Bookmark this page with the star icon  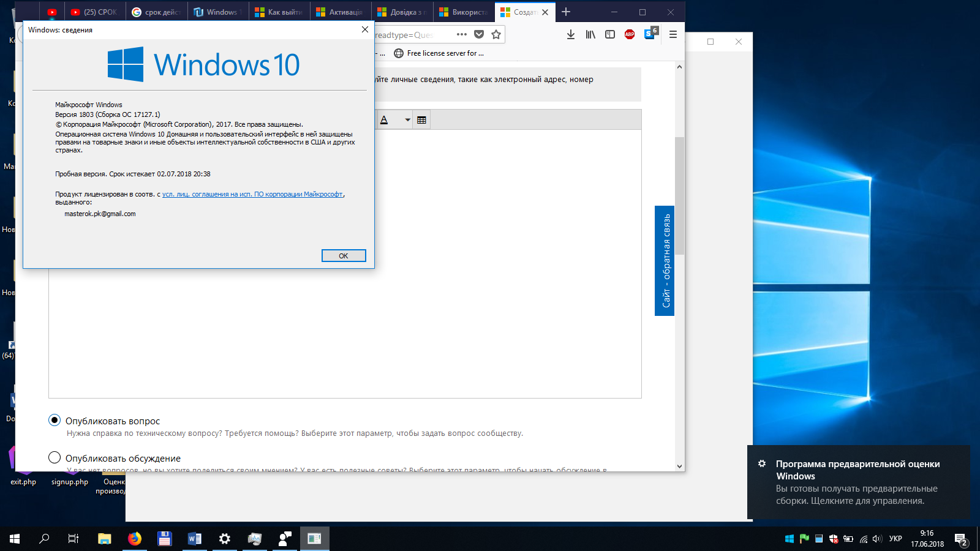point(496,34)
